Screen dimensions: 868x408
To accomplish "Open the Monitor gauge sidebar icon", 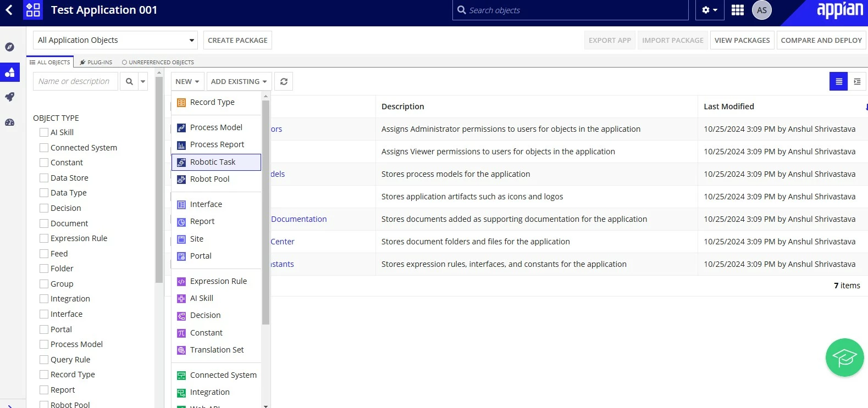I will click(9, 122).
